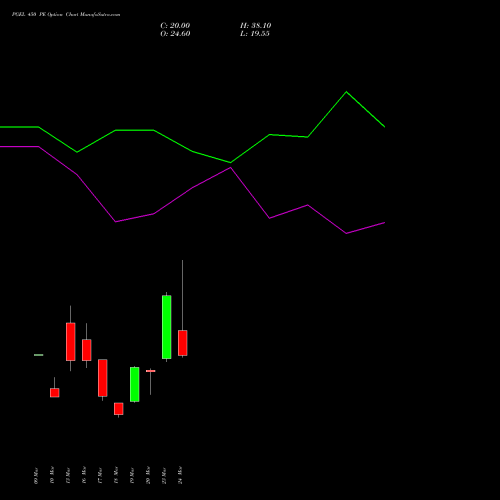Click the red candle above 16 Mar
This screenshot has height=500, width=500.
point(87,350)
